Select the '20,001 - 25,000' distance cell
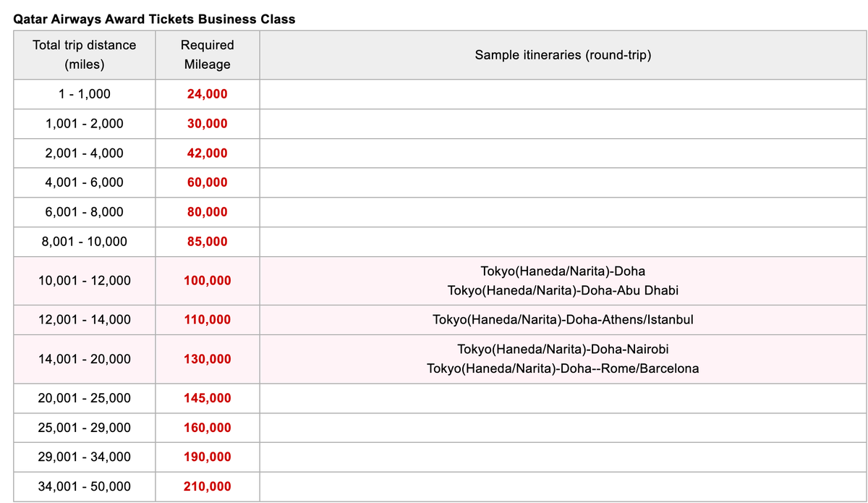This screenshot has width=868, height=503. tap(85, 398)
